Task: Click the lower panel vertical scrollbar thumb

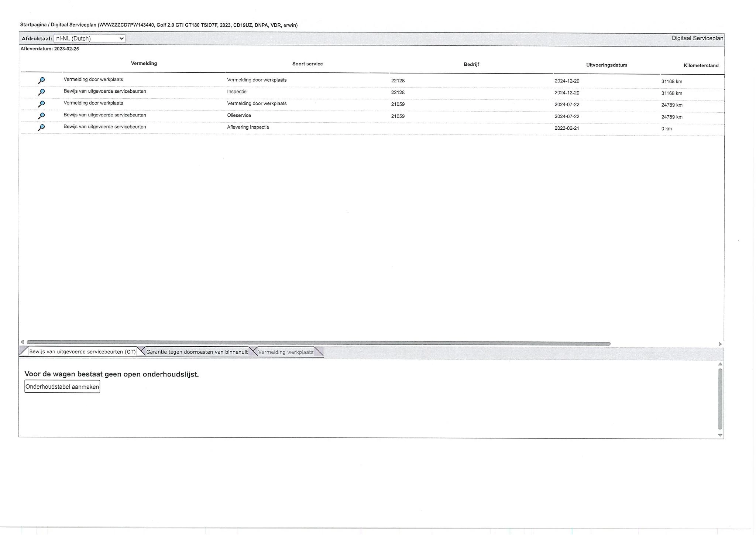Action: click(720, 399)
